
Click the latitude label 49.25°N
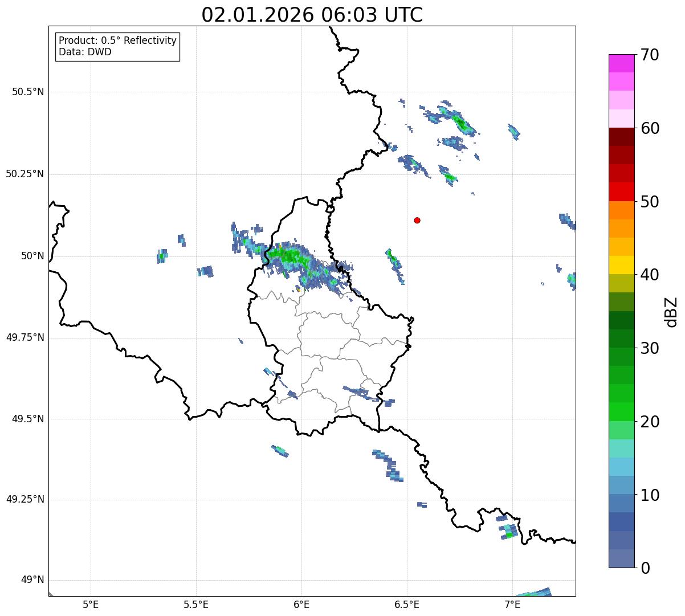[25, 499]
